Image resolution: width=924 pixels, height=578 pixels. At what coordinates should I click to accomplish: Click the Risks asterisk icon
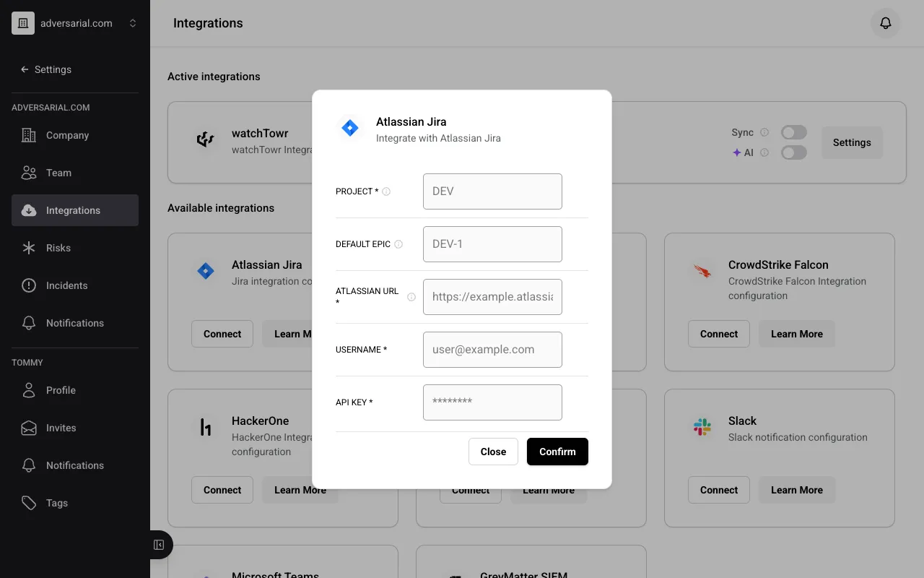29,248
